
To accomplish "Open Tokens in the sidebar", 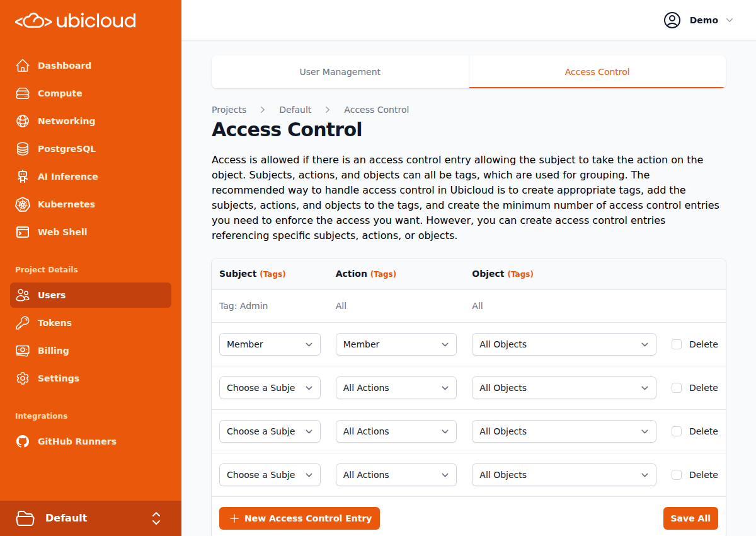I will [91, 323].
